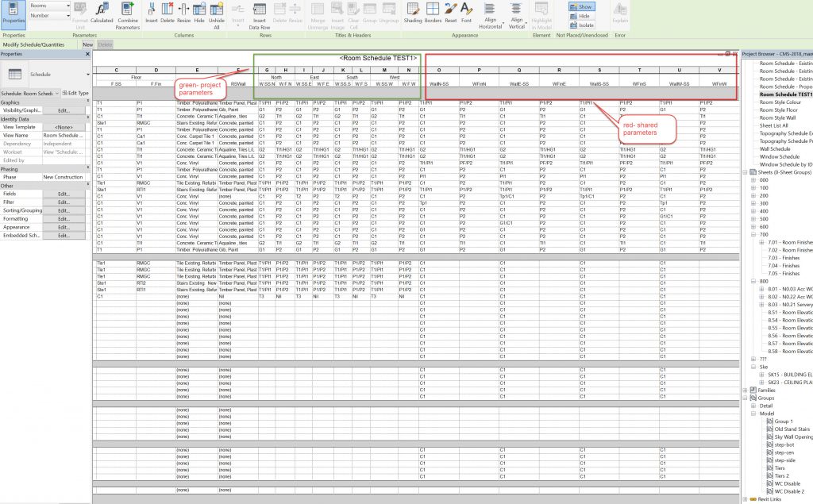
Task: Select Wall Schedule in Project Browser
Action: pos(775,148)
